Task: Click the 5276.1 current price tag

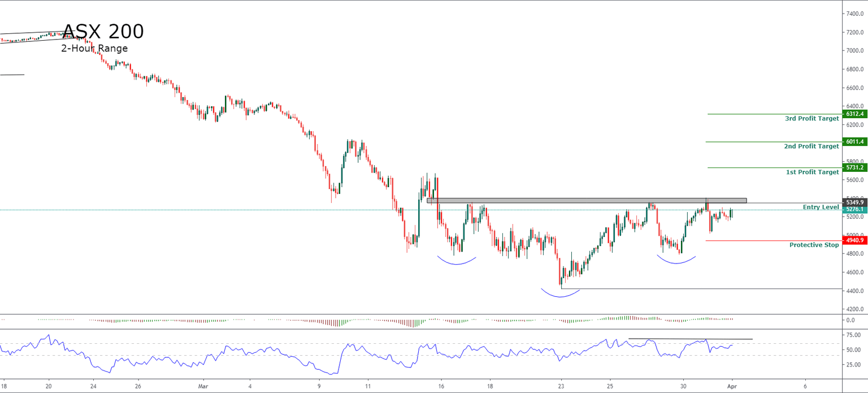Action: 855,210
